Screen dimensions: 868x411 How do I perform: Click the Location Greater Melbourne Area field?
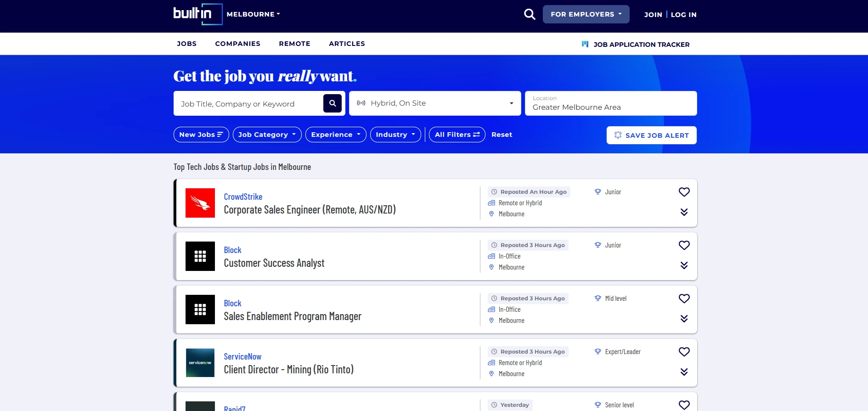[x=611, y=103]
